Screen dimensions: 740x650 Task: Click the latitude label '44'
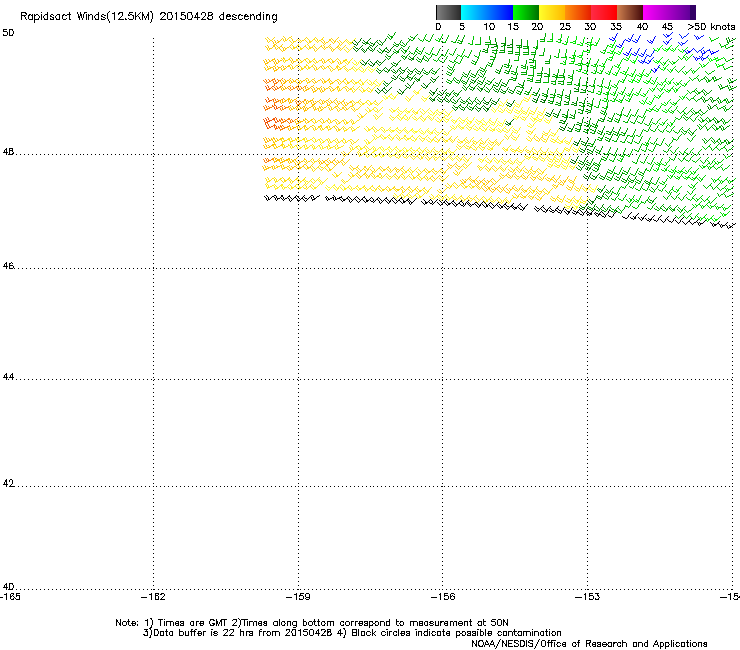click(x=8, y=377)
